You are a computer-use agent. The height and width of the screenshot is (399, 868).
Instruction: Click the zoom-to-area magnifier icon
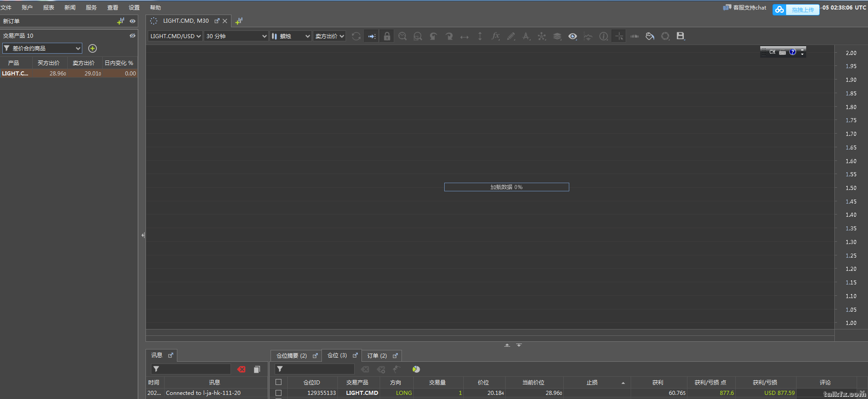click(418, 36)
